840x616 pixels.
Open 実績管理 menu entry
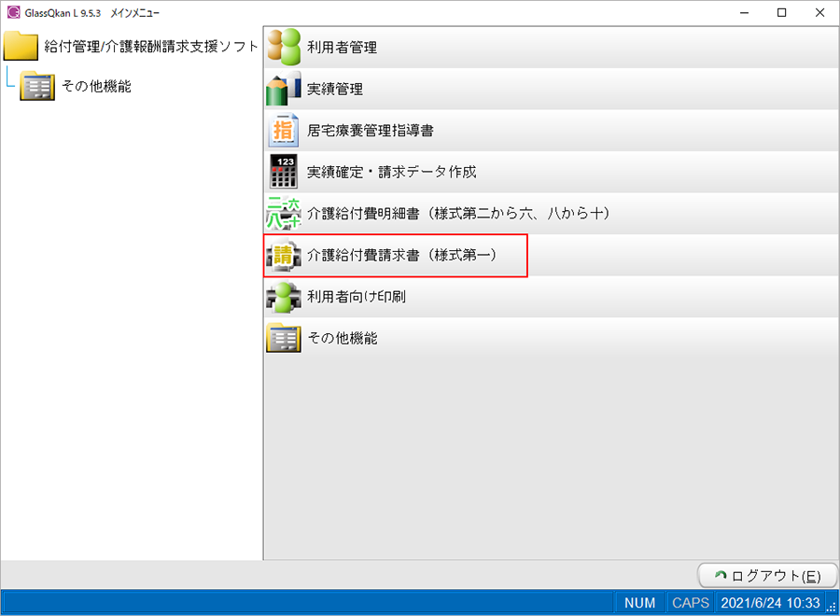click(x=335, y=90)
